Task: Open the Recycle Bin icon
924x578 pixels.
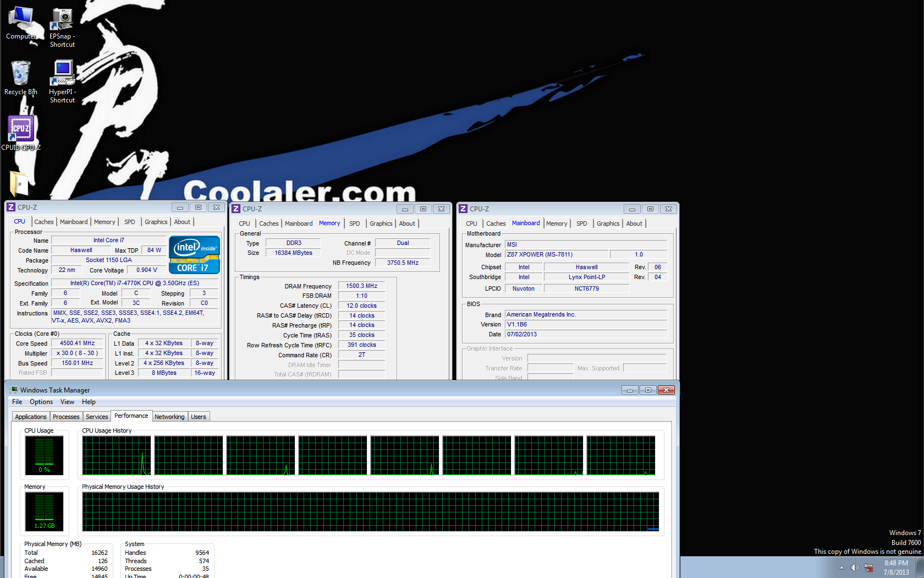Action: 21,78
